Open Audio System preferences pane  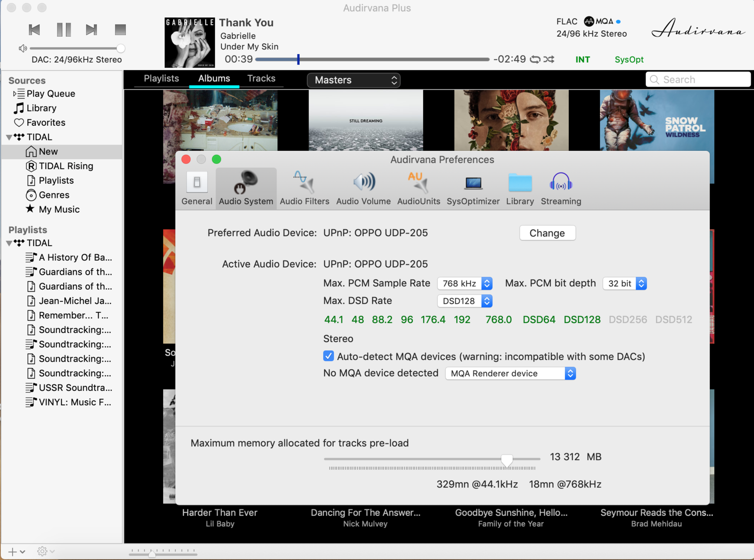246,188
